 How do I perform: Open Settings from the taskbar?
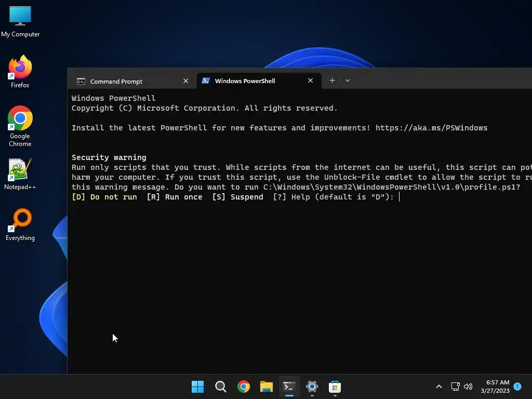(312, 387)
